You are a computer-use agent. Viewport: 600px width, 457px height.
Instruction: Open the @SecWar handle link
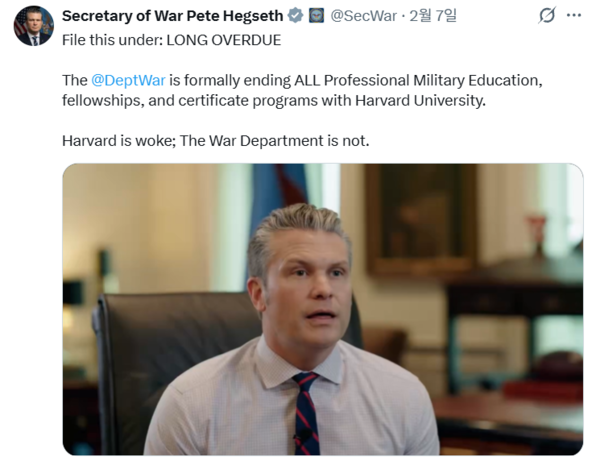pos(363,16)
